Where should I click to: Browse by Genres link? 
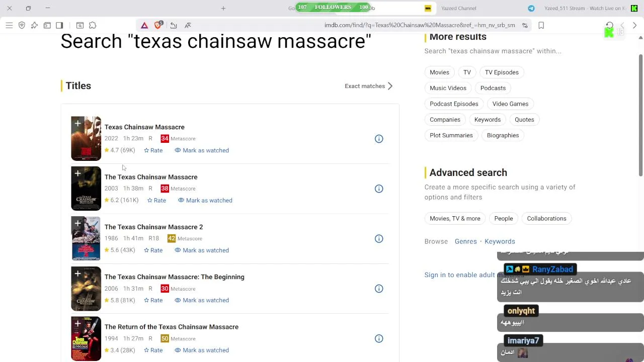pos(466,241)
